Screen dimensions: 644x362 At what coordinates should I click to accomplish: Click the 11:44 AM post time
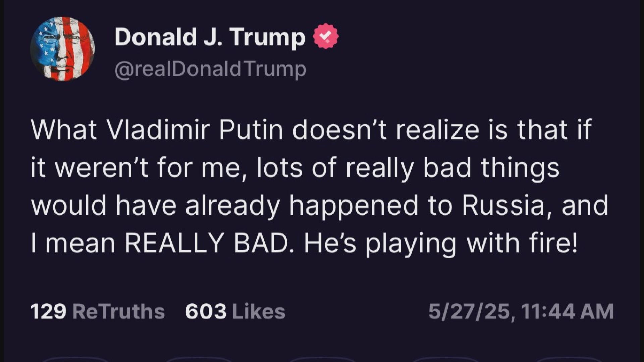[568, 311]
